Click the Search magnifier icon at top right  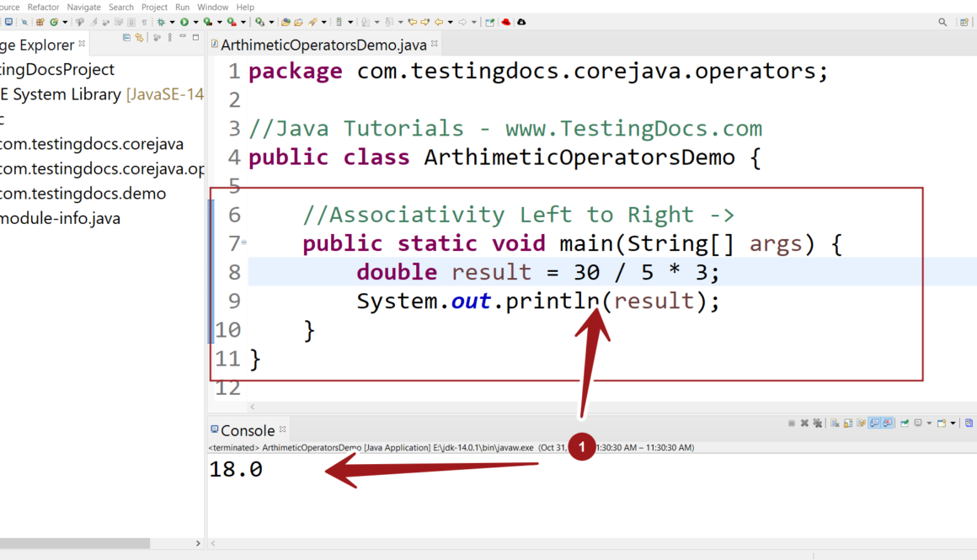(942, 22)
